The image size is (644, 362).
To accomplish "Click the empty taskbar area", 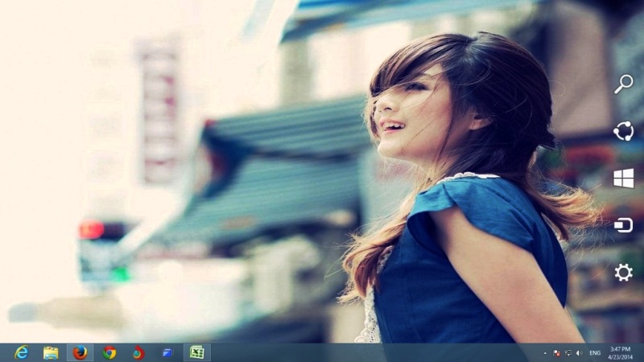I will coord(369,352).
